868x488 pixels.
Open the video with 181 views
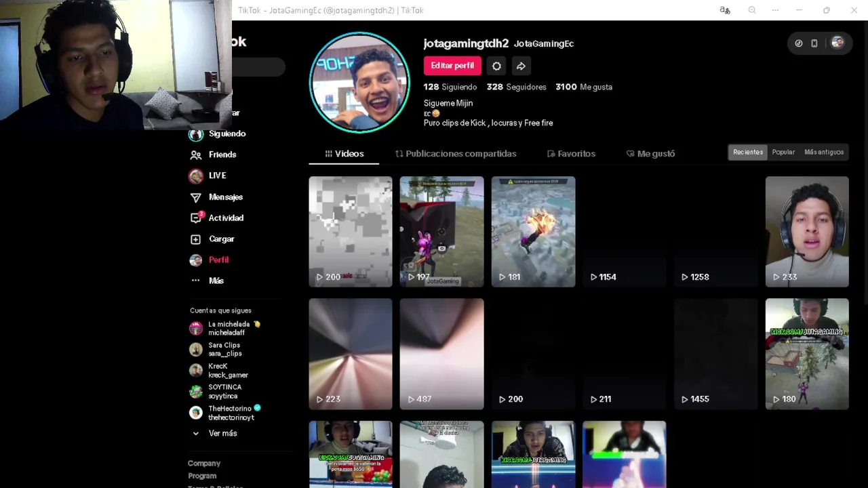pos(533,232)
